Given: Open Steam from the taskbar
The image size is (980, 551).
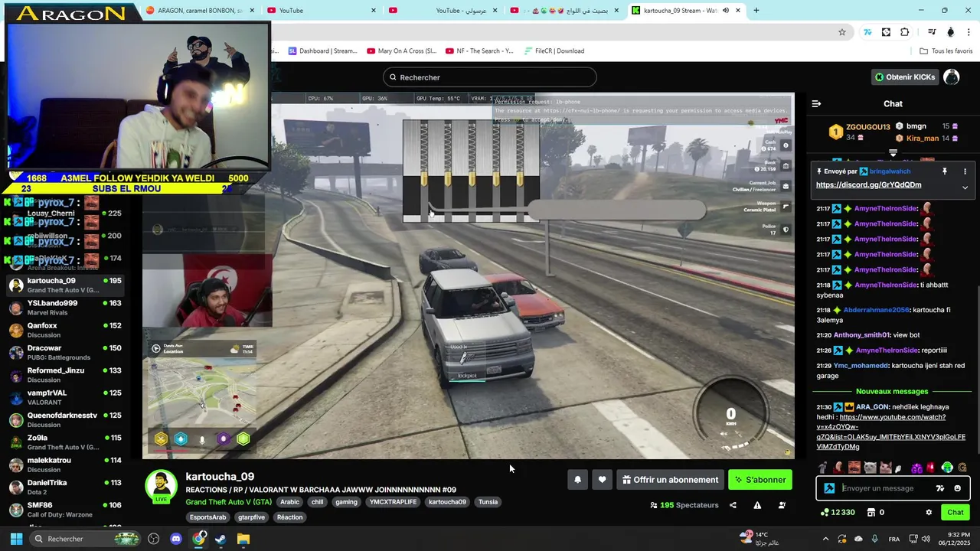Looking at the screenshot, I should 220,539.
